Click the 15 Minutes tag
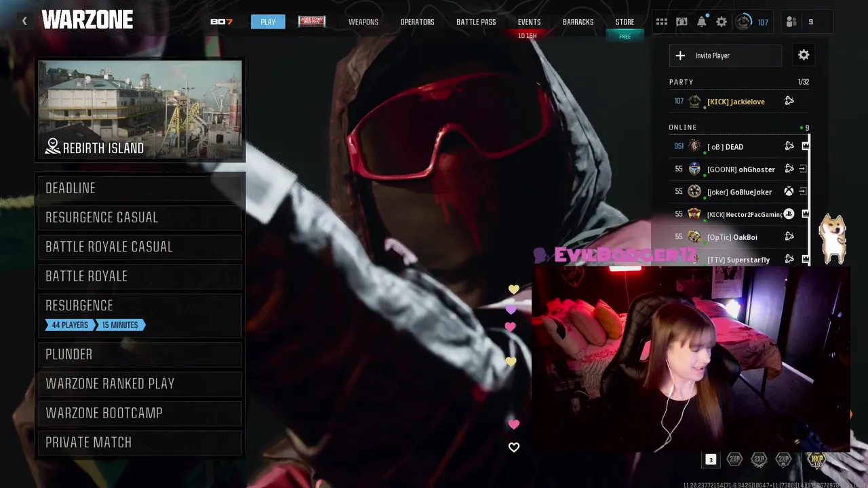 120,325
